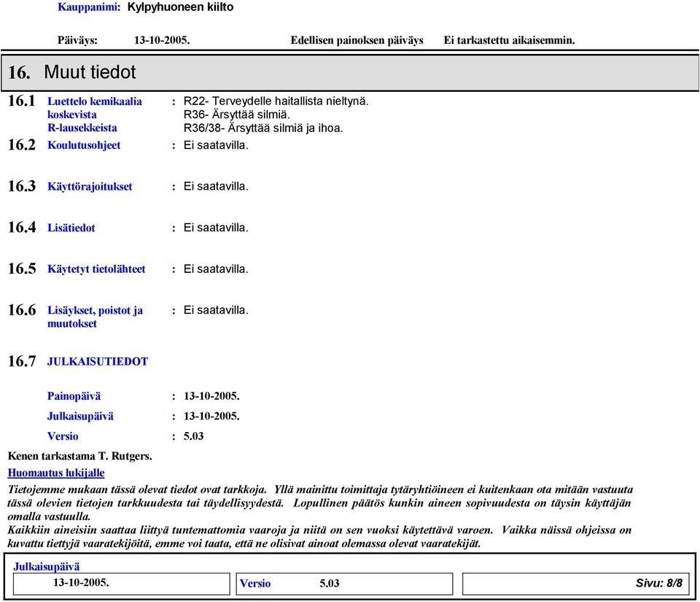
Task: Click the footer date box '13-10-2005.'
Action: coord(122,584)
